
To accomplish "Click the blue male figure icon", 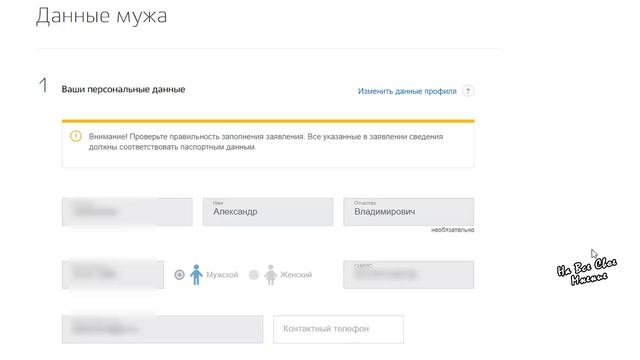I will (x=196, y=274).
